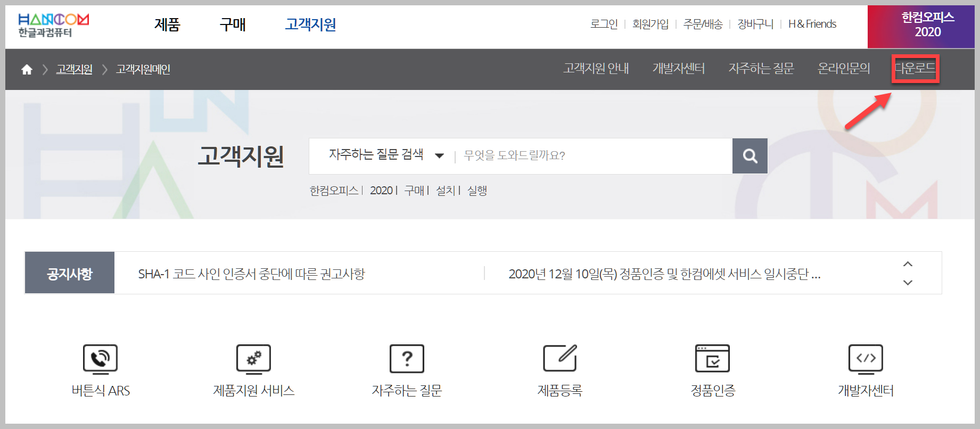Open the 제품 top menu
The height and width of the screenshot is (429, 980).
(x=167, y=24)
